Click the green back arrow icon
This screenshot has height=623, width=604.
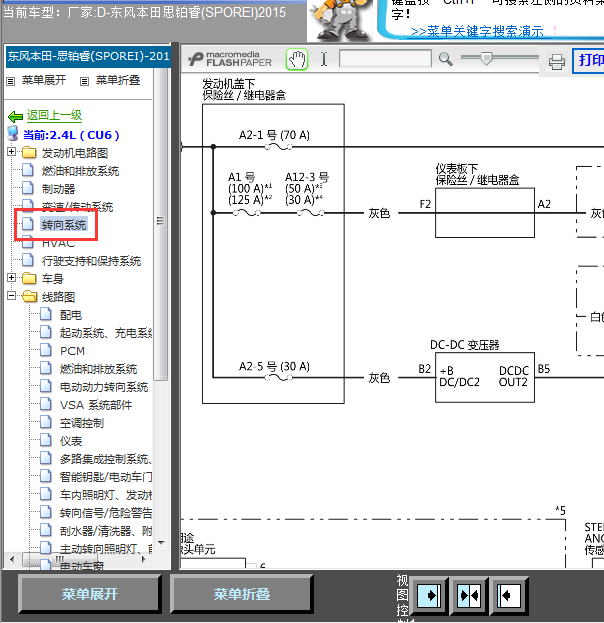15,116
